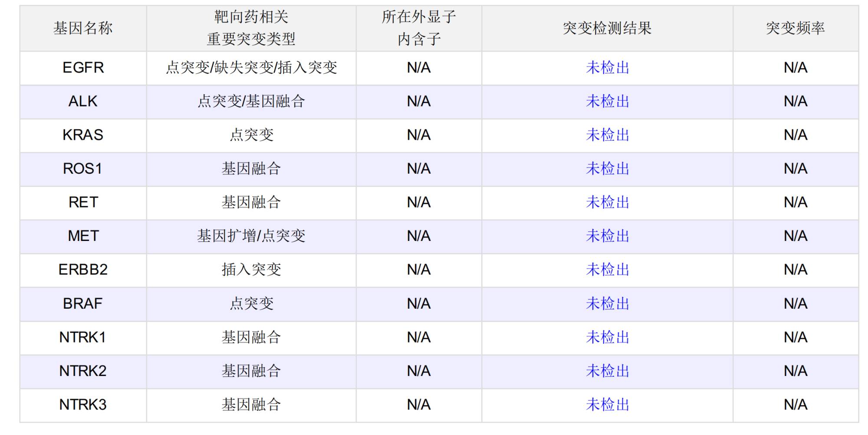Select the BRAF gene name cell

tap(83, 303)
